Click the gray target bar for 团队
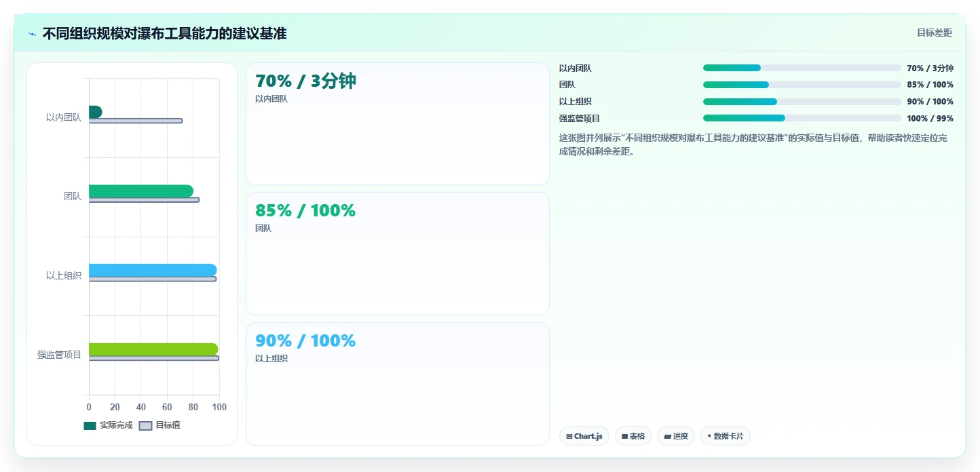The width and height of the screenshot is (980, 472). pos(144,200)
